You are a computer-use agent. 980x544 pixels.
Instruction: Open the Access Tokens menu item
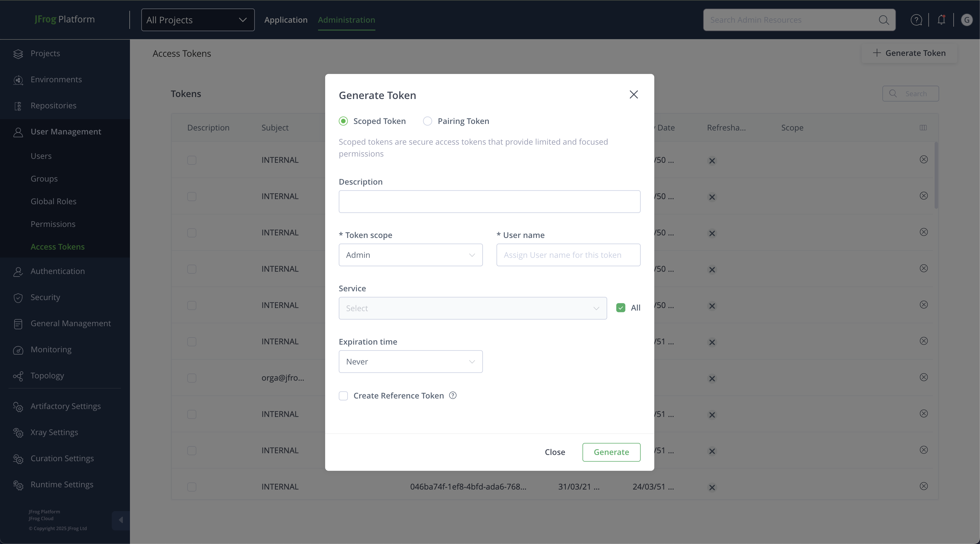[x=57, y=246]
